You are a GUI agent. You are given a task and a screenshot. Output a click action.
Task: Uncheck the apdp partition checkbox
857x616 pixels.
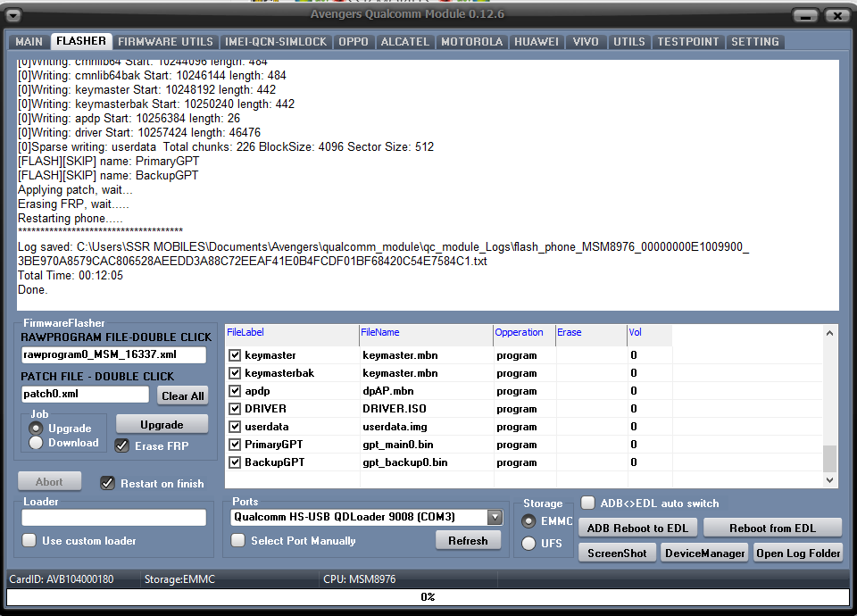[x=235, y=391]
